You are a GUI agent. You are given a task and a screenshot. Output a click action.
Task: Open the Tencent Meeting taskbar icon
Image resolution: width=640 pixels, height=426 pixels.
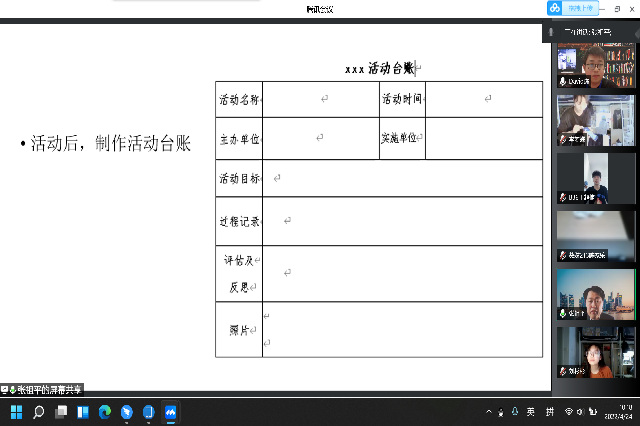pos(171,412)
